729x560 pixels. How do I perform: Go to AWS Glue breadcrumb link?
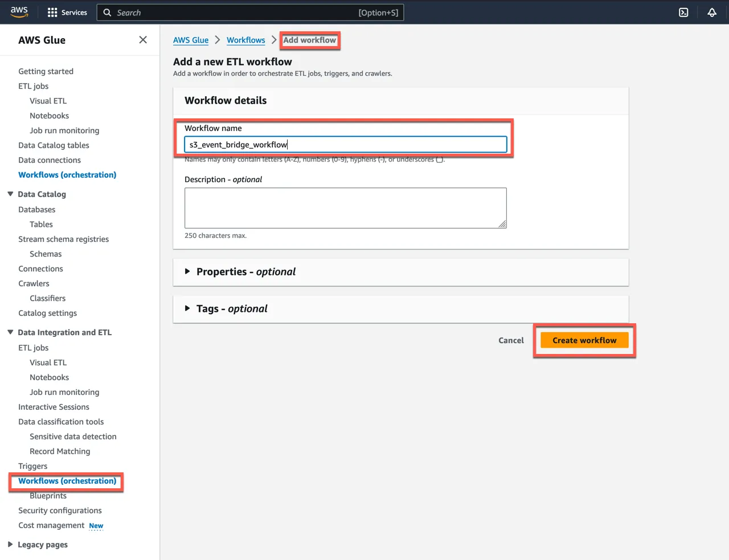click(x=191, y=40)
